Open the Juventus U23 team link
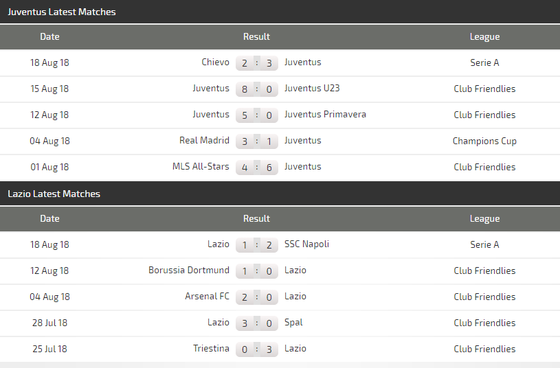The height and width of the screenshot is (368, 560). coord(312,88)
